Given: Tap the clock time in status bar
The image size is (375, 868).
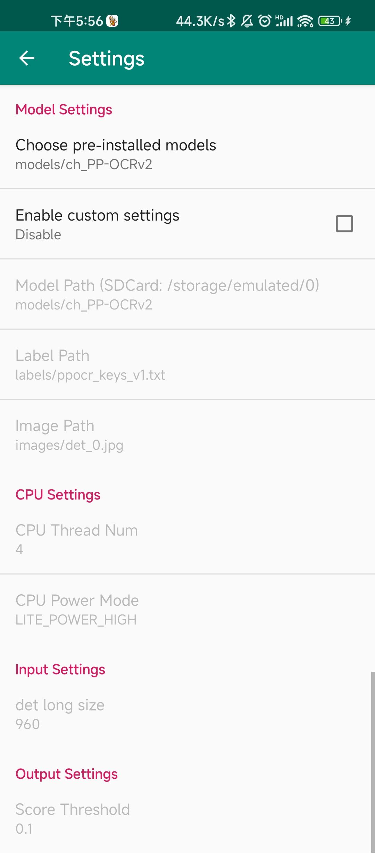Looking at the screenshot, I should pos(77,21).
